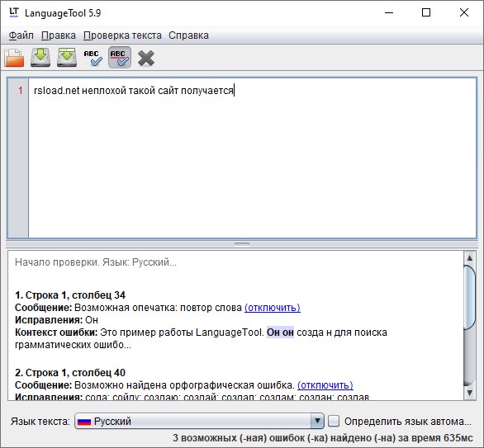Viewport: 484px width, 448px height.
Task: Click the highlighted Он он error text
Action: tap(280, 332)
